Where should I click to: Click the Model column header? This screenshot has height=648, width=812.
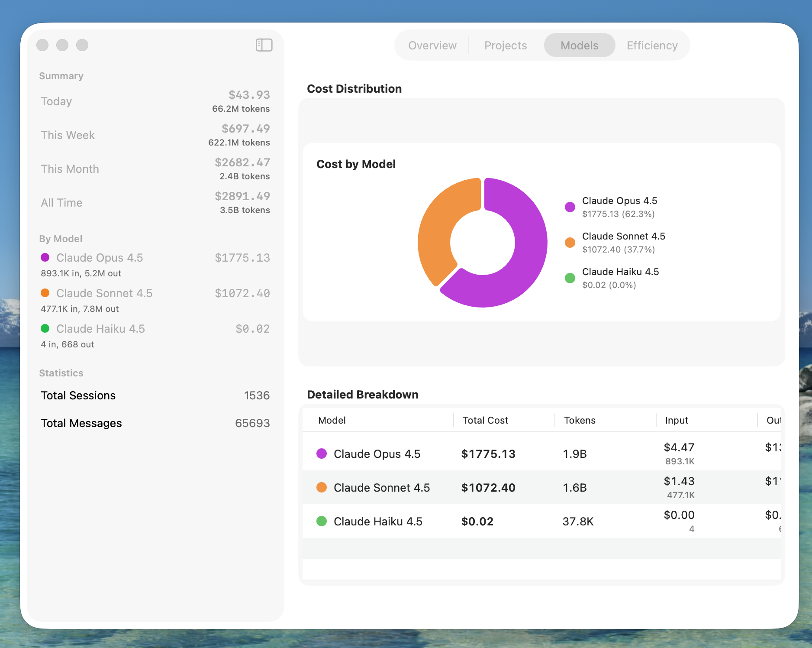[x=332, y=420]
